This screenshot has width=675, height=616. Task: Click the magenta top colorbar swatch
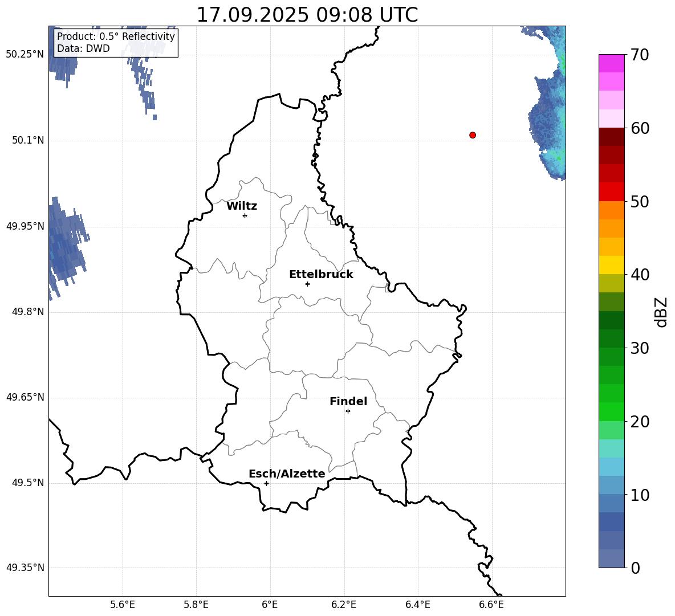click(x=611, y=64)
